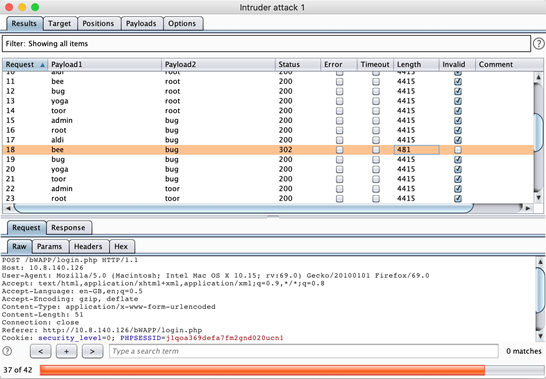The image size is (546, 379).
Task: Select request row 21 toor bug
Action: [x=268, y=179]
